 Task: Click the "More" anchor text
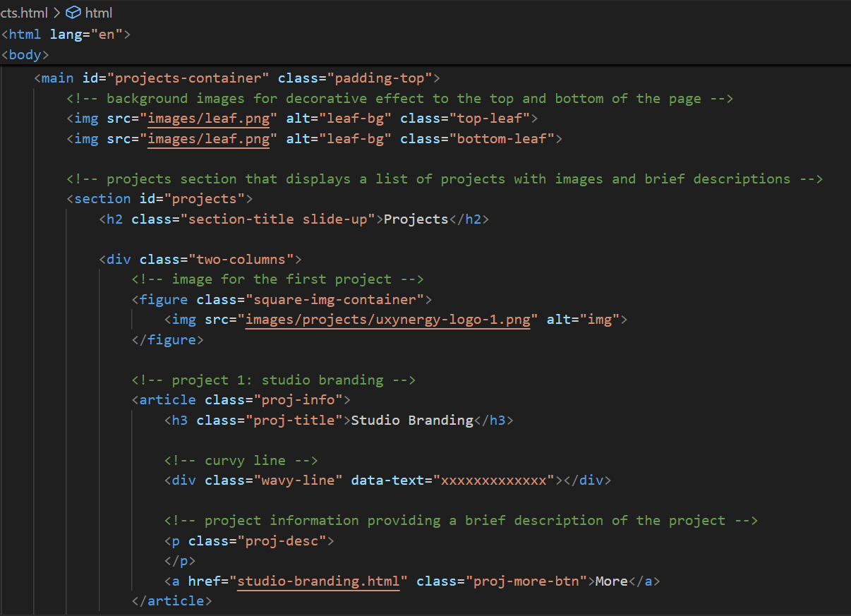611,581
